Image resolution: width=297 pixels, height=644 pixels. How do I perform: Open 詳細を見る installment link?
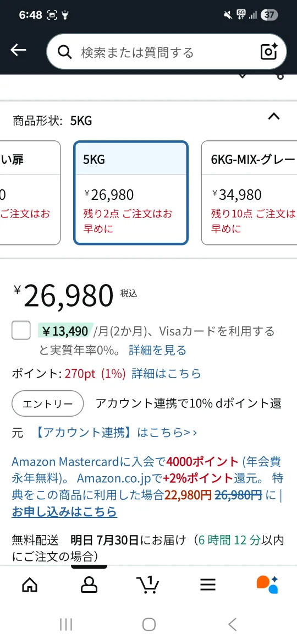pos(157,350)
